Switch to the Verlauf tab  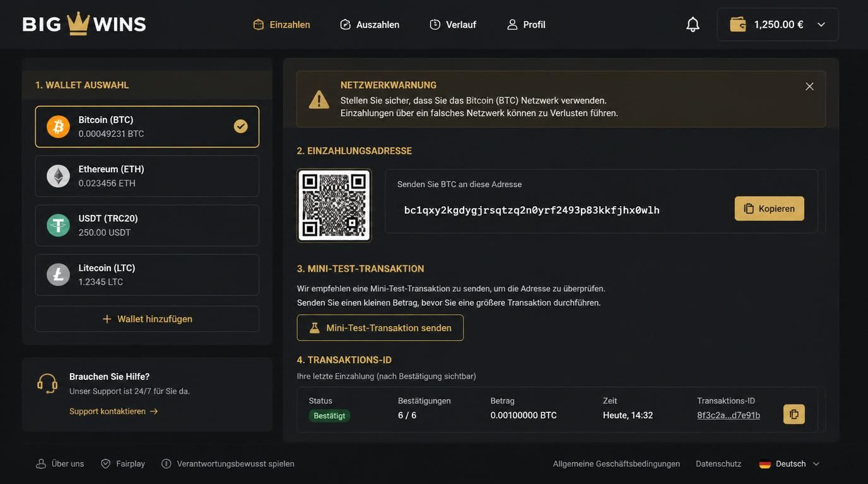pos(453,25)
